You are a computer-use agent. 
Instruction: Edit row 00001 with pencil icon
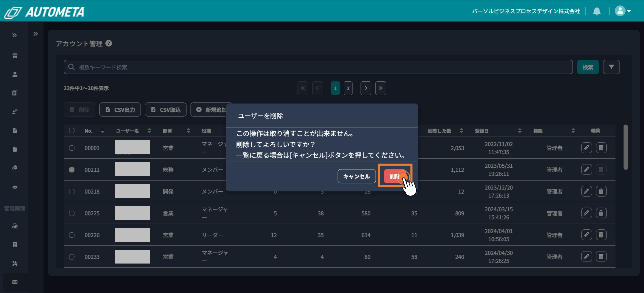(x=586, y=148)
